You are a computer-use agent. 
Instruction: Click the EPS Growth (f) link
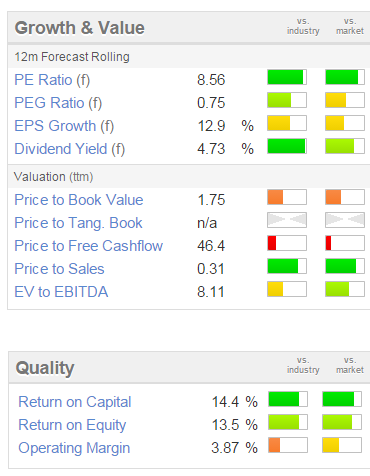pyautogui.click(x=64, y=126)
